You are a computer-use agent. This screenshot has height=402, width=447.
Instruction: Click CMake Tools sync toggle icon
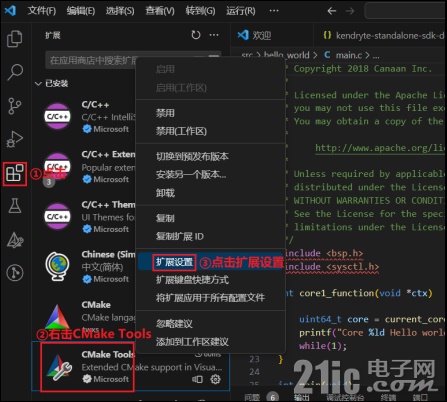click(x=197, y=379)
